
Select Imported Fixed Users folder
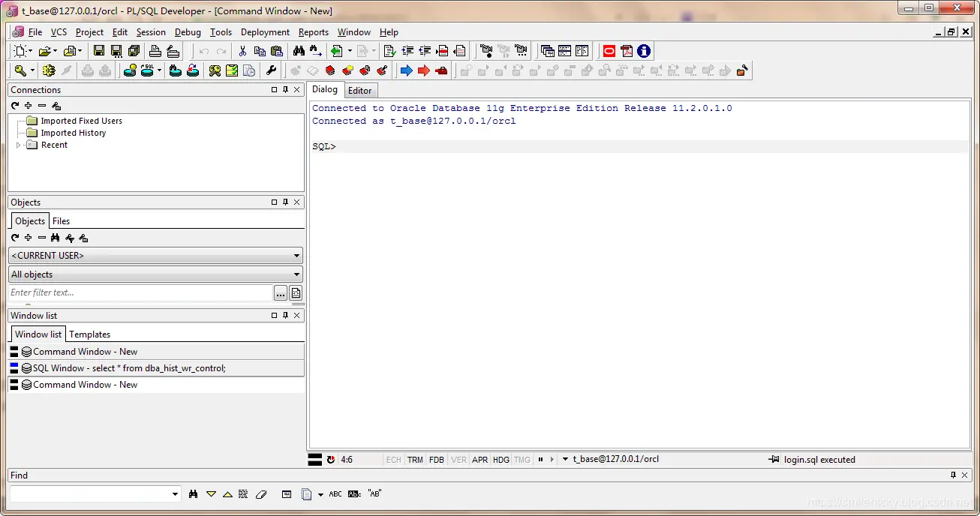[x=81, y=121]
